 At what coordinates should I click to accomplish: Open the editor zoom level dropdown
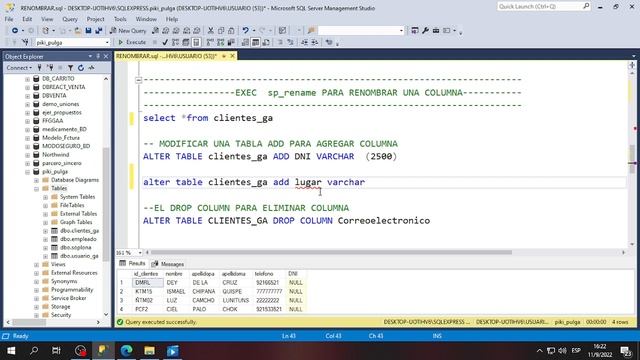pyautogui.click(x=140, y=253)
